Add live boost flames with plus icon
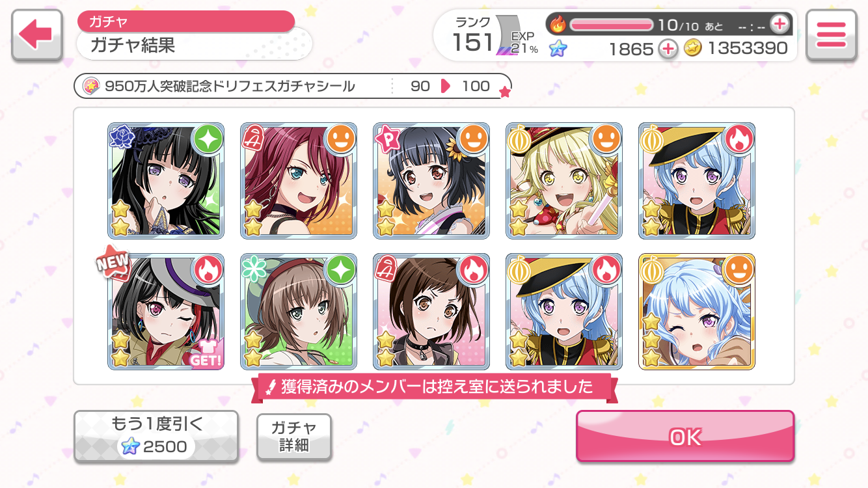This screenshot has width=868, height=488. click(x=780, y=25)
